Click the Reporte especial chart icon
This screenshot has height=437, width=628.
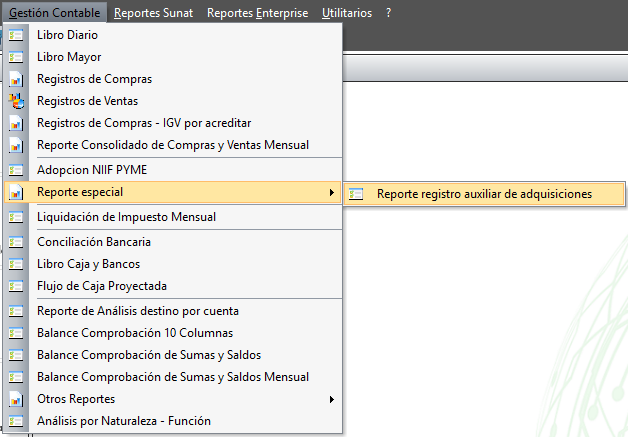tap(16, 192)
